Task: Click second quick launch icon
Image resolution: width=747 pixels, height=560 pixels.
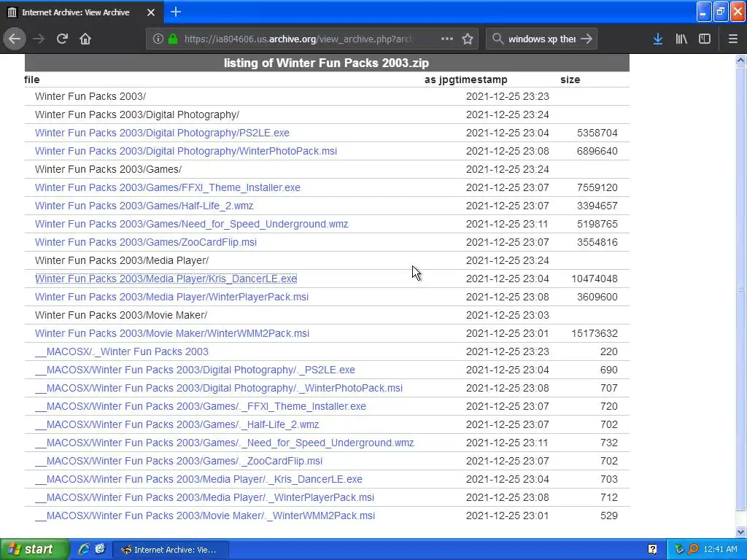Action: click(99, 550)
